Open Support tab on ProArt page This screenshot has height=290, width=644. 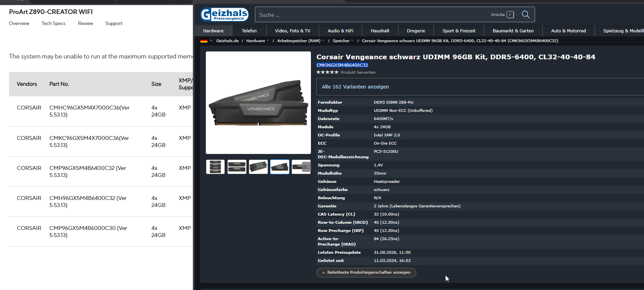click(x=114, y=23)
